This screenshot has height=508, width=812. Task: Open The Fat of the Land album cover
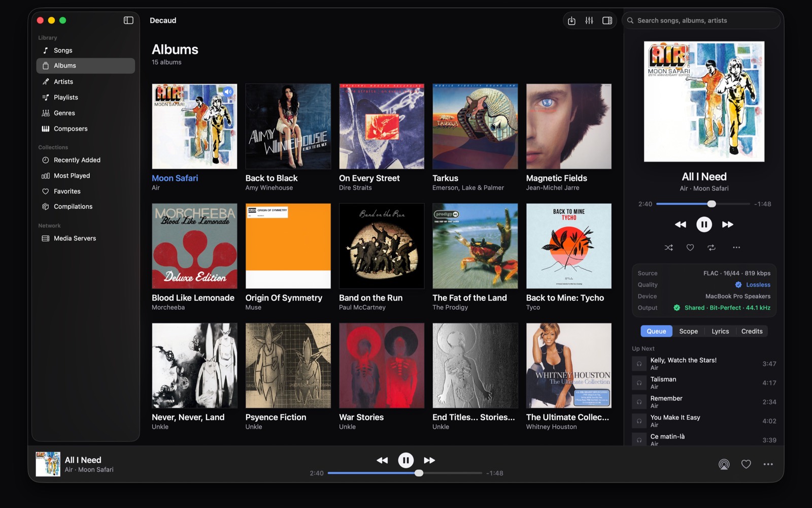(475, 246)
